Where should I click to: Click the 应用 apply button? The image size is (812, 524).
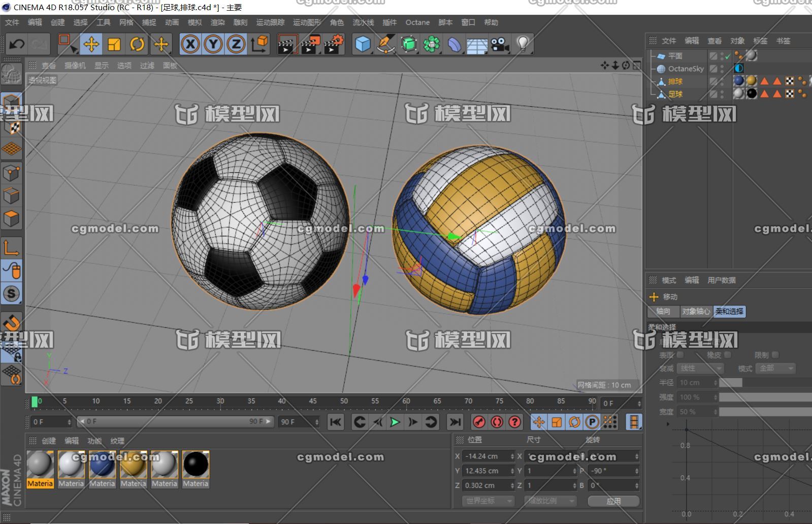613,501
